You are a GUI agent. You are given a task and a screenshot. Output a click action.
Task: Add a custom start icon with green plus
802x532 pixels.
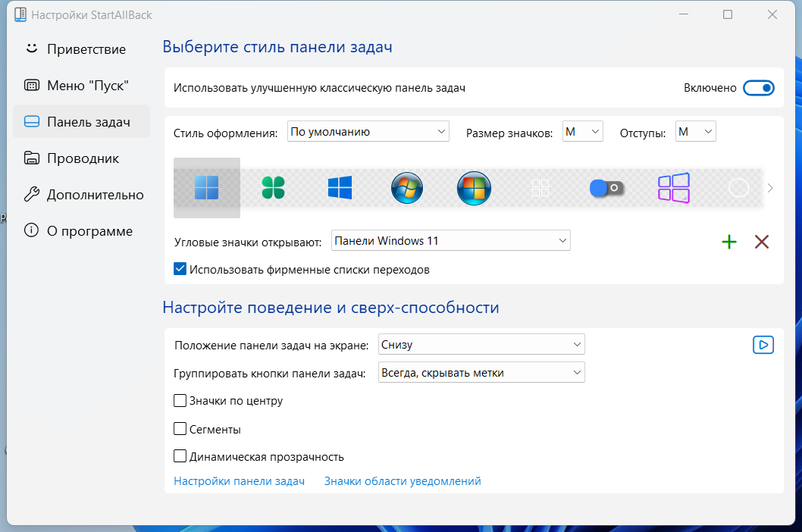(729, 242)
